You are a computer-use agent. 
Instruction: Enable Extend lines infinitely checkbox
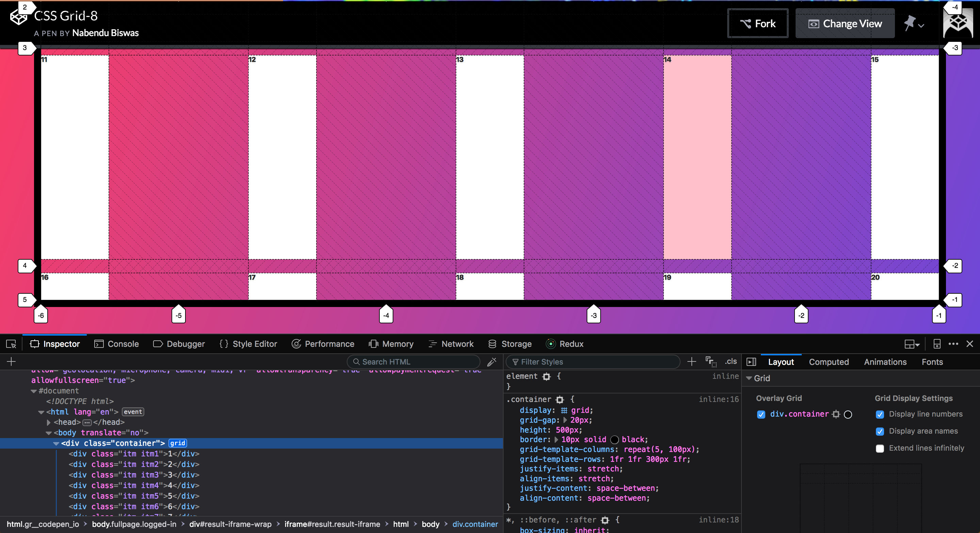[880, 449]
